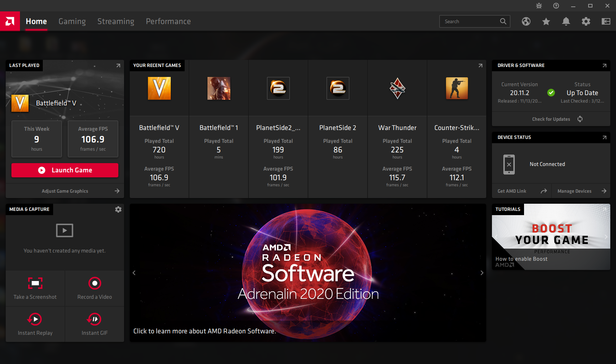Expand the Device Status panel
616x364 pixels.
pyautogui.click(x=604, y=137)
